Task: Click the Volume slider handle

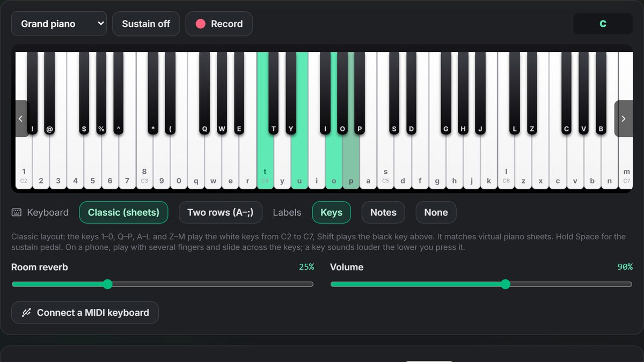Action: tap(505, 284)
